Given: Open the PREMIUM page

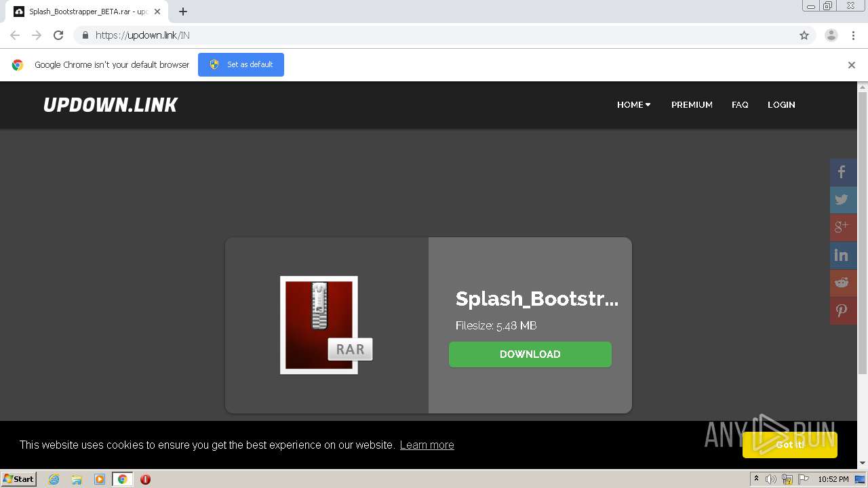Looking at the screenshot, I should pyautogui.click(x=692, y=105).
